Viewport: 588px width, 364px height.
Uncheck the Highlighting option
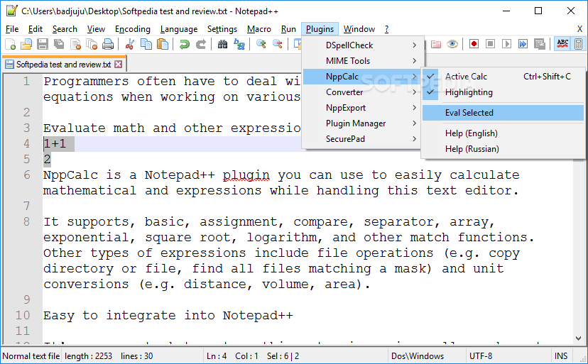[503, 92]
